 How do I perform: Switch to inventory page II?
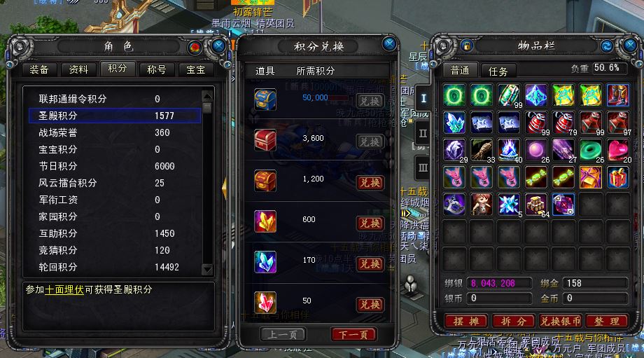point(423,133)
